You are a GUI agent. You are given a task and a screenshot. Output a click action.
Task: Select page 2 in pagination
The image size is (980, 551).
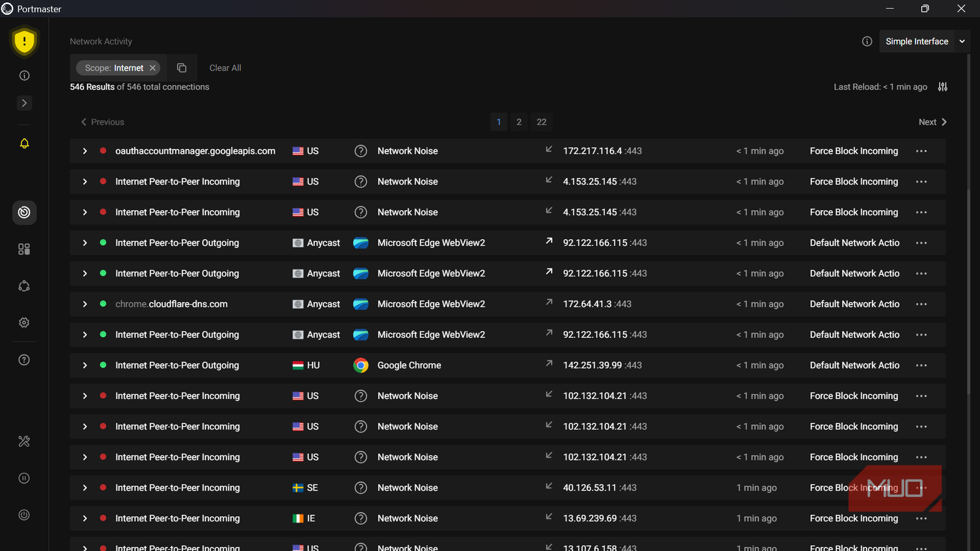(x=519, y=122)
